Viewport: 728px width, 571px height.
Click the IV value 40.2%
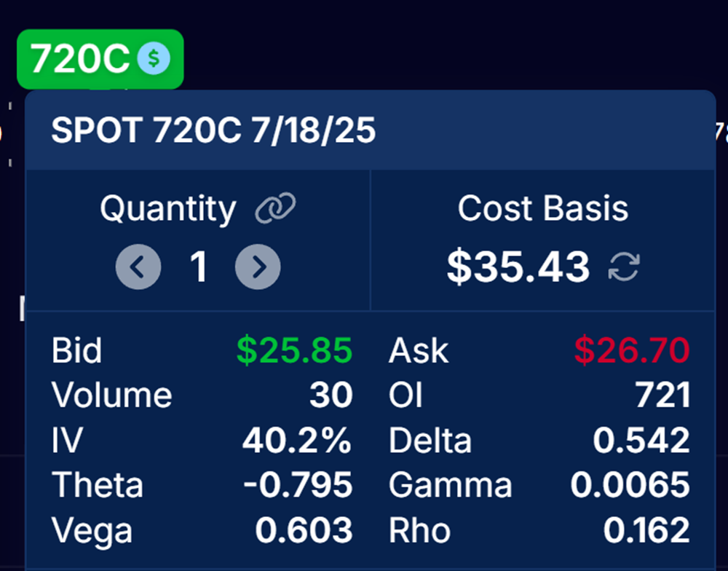(297, 440)
